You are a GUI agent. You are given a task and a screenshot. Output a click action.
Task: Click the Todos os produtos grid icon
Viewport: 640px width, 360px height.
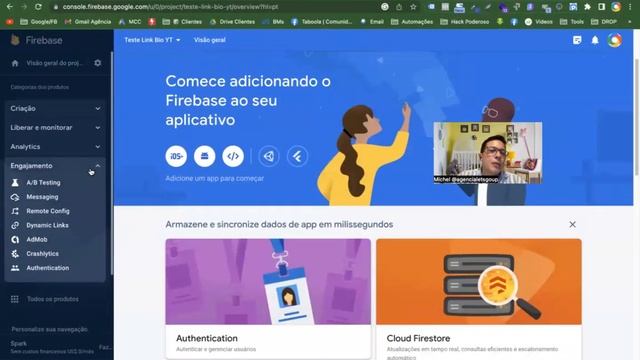(15, 299)
